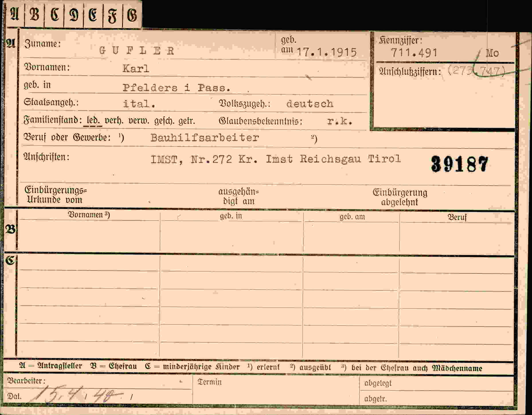Click the address IMST, Nr.272 line
Viewport: 532px width, 415px height.
click(x=276, y=159)
